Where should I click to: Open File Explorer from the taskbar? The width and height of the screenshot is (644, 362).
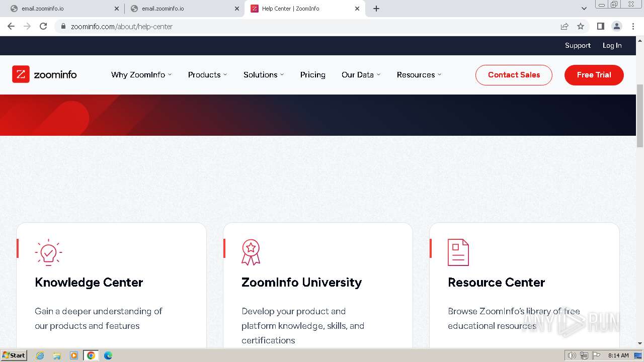point(57,355)
